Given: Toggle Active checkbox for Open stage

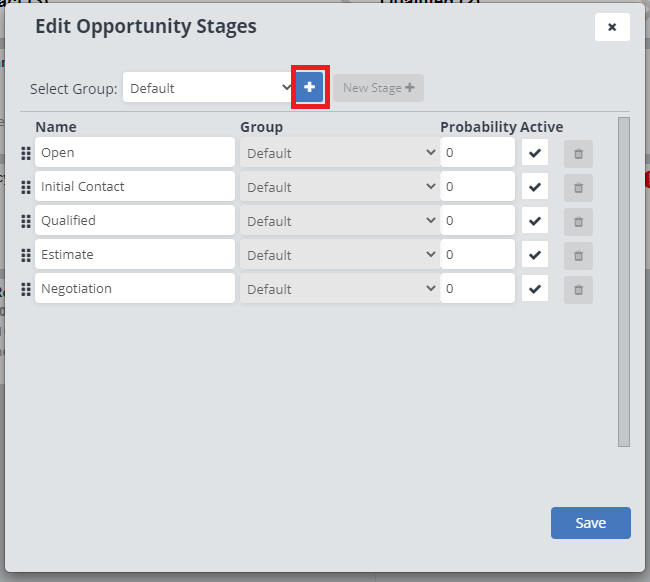Looking at the screenshot, I should pyautogui.click(x=535, y=153).
